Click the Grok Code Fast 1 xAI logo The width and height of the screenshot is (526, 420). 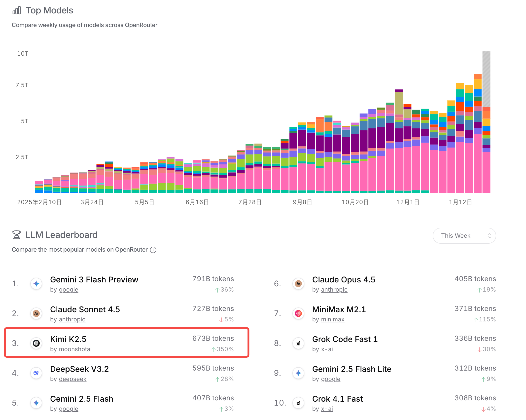click(x=298, y=343)
